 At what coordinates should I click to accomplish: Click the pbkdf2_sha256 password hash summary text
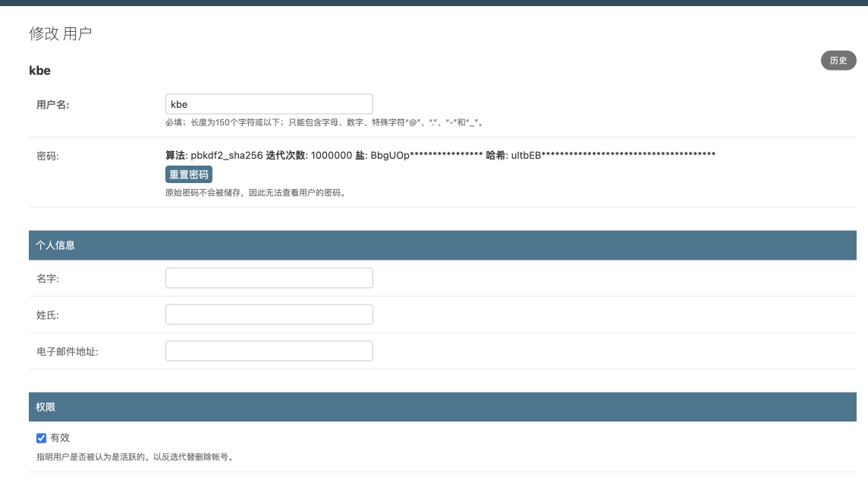(440, 156)
